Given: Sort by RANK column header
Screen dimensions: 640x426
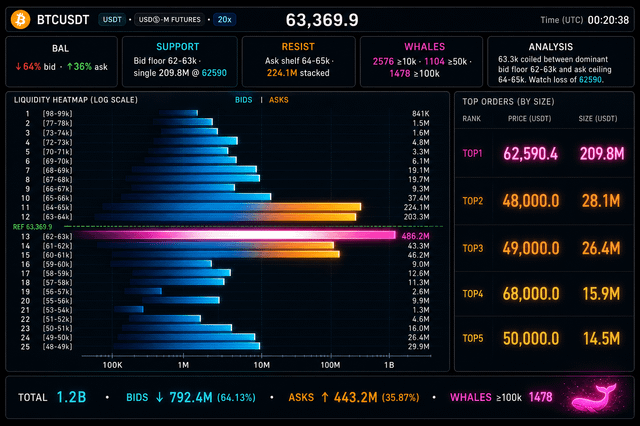Looking at the screenshot, I should point(471,118).
